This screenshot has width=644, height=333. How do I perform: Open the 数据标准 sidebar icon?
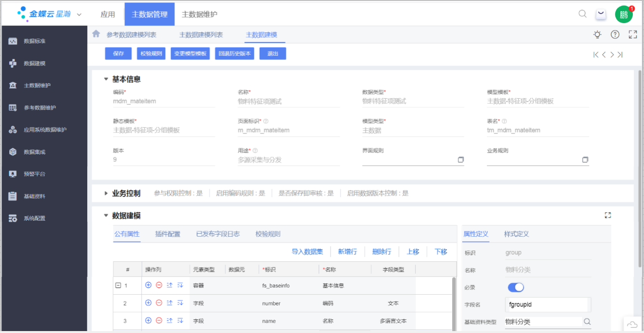pos(13,41)
